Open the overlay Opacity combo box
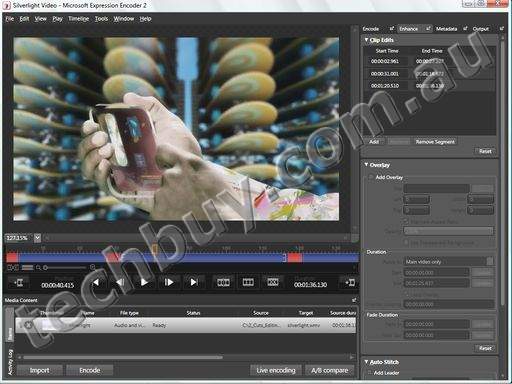512x384 pixels. (x=449, y=231)
